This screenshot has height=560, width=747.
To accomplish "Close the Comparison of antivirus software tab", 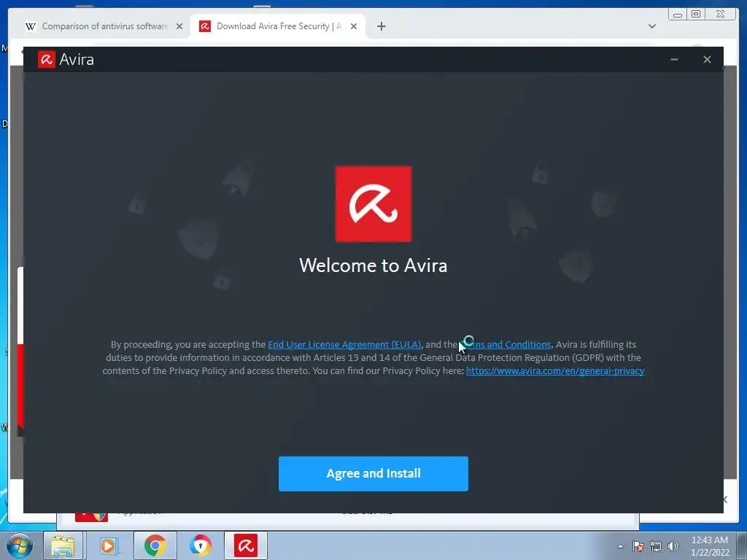I will [179, 26].
